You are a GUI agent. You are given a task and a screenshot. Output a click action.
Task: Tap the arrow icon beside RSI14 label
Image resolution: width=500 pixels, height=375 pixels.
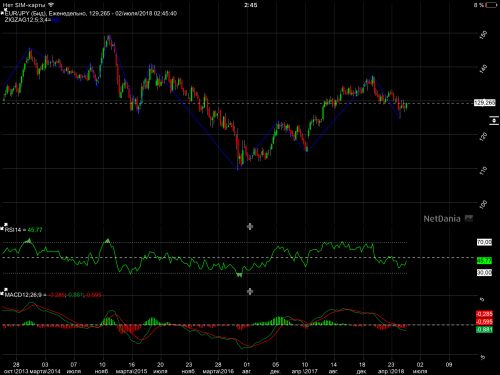(x=3, y=227)
